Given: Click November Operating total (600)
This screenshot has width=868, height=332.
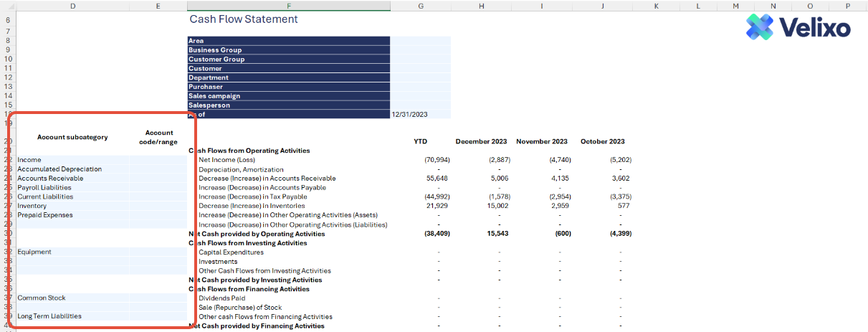Looking at the screenshot, I should [561, 234].
